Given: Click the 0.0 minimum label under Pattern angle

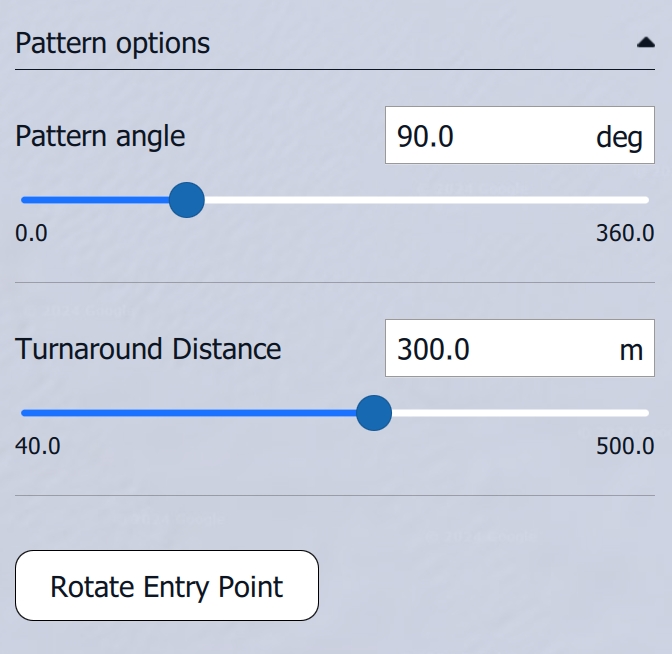Looking at the screenshot, I should pos(31,234).
